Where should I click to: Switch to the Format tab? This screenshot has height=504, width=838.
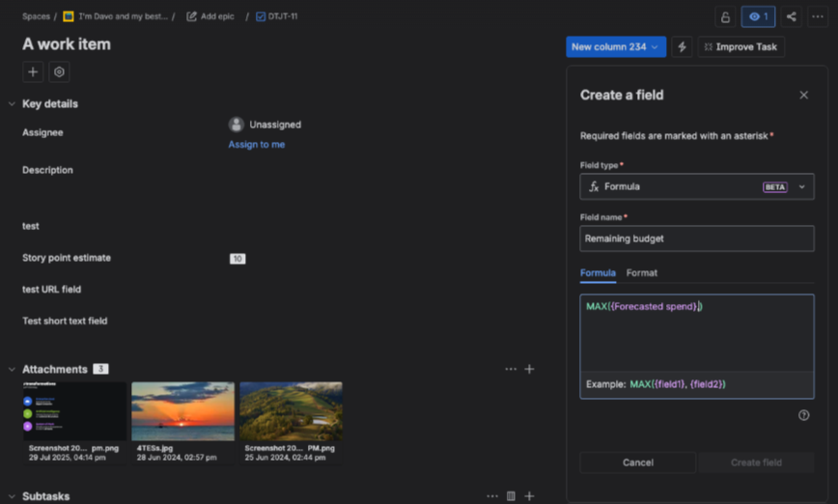641,273
